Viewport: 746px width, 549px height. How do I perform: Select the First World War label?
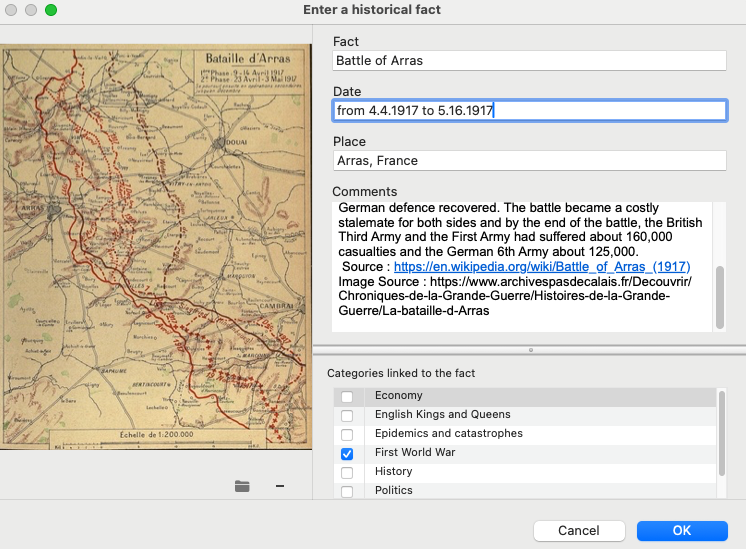tap(415, 452)
